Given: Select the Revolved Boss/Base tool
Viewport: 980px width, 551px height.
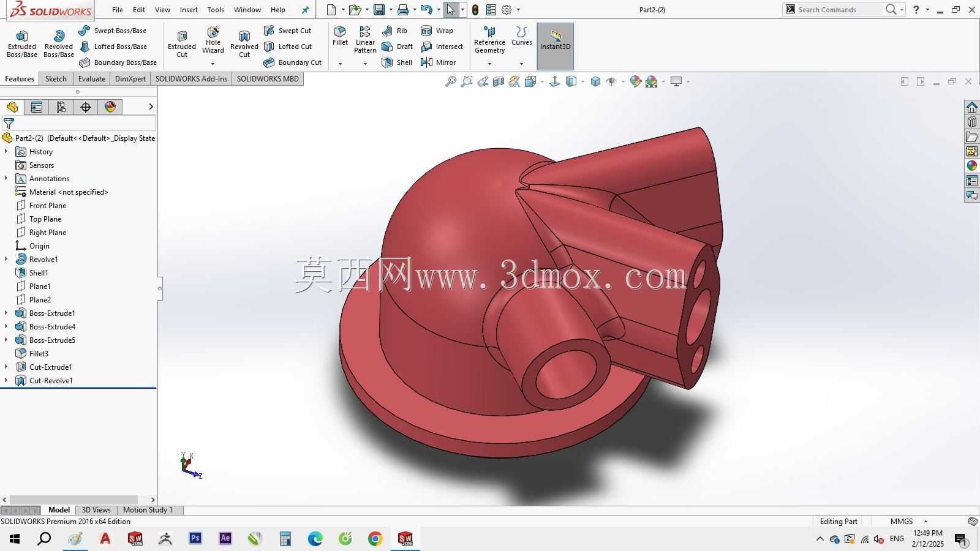Looking at the screenshot, I should click(x=59, y=44).
